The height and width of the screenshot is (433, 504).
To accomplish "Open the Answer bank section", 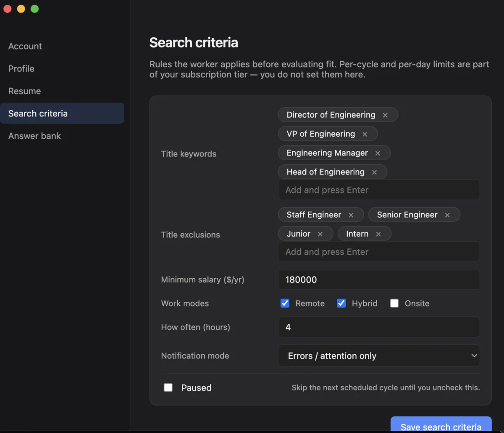I will coord(62,136).
